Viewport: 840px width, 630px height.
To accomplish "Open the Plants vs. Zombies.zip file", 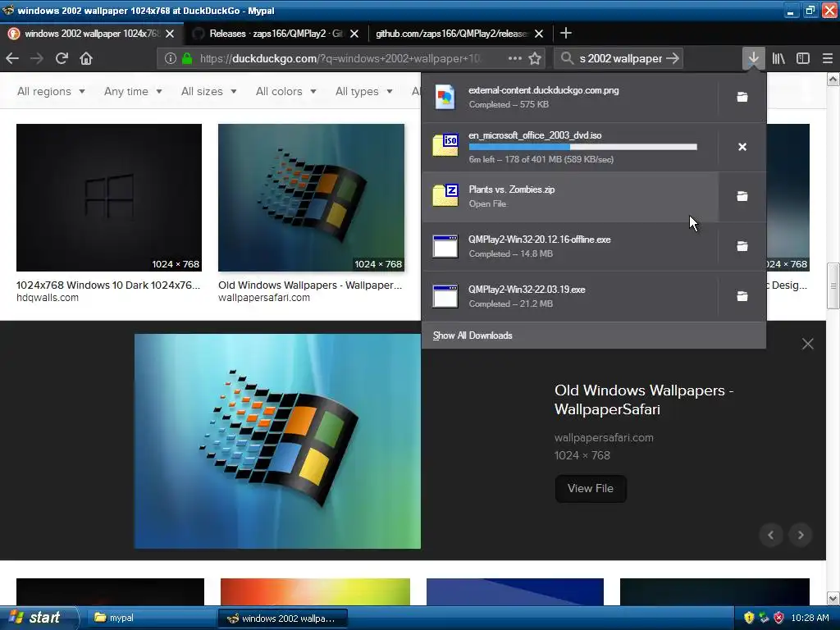I will (x=571, y=196).
